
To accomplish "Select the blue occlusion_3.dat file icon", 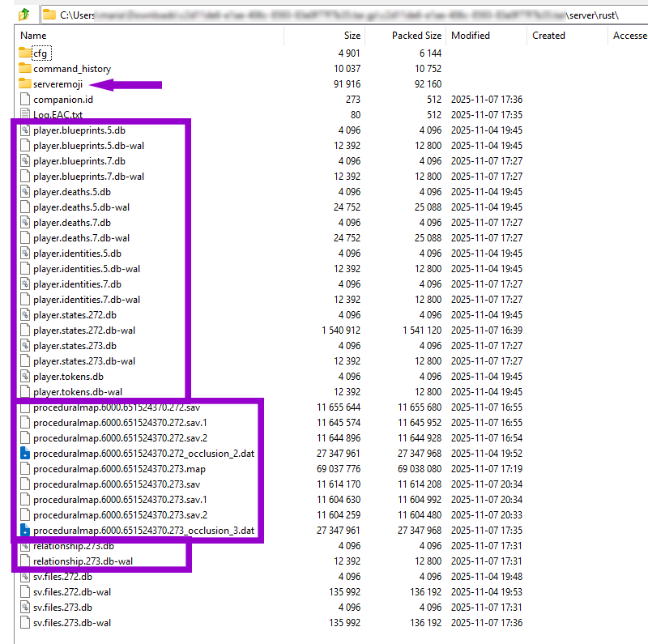I will [24, 531].
